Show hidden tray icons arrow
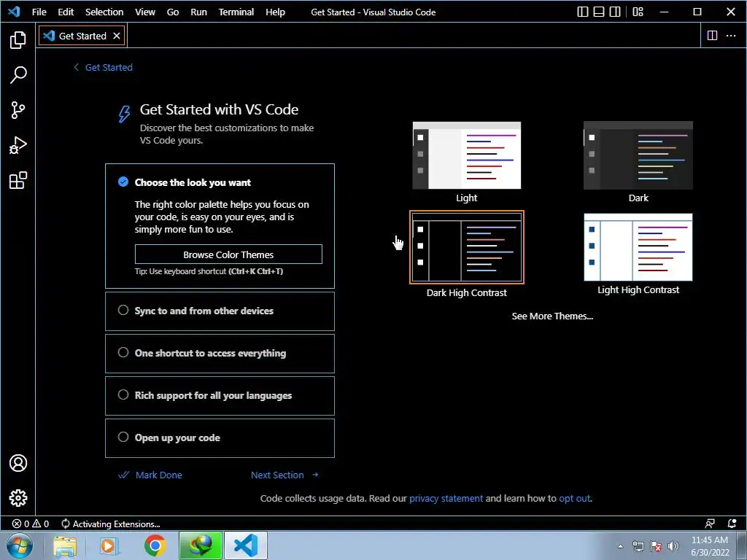 pos(620,546)
